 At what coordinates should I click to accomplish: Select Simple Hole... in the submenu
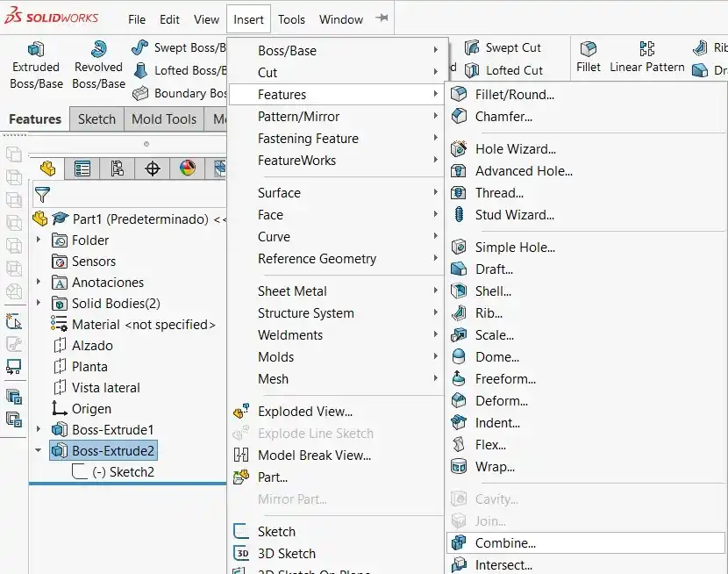pos(585,247)
